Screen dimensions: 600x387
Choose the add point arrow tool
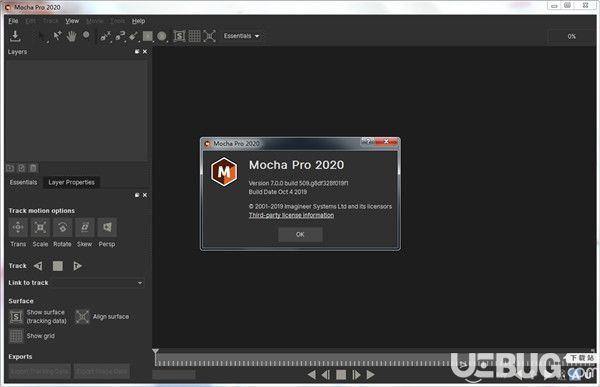pyautogui.click(x=57, y=36)
